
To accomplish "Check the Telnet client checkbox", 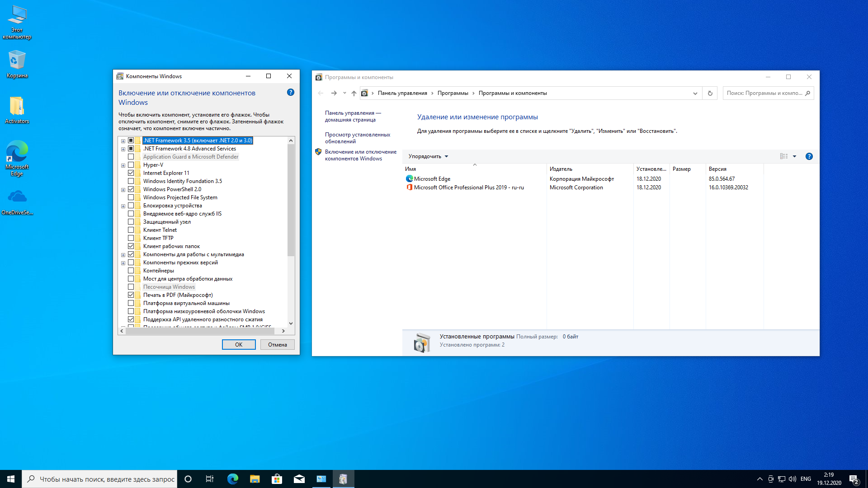I will coord(131,230).
